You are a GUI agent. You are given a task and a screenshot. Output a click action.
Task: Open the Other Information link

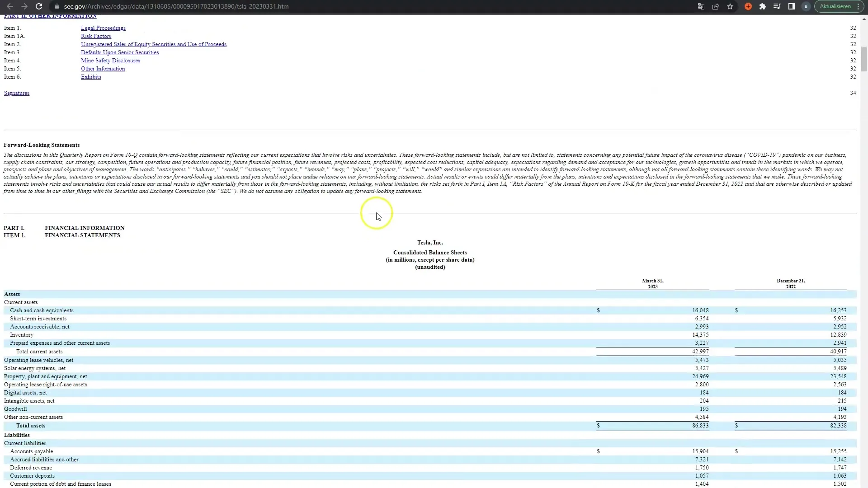[103, 69]
